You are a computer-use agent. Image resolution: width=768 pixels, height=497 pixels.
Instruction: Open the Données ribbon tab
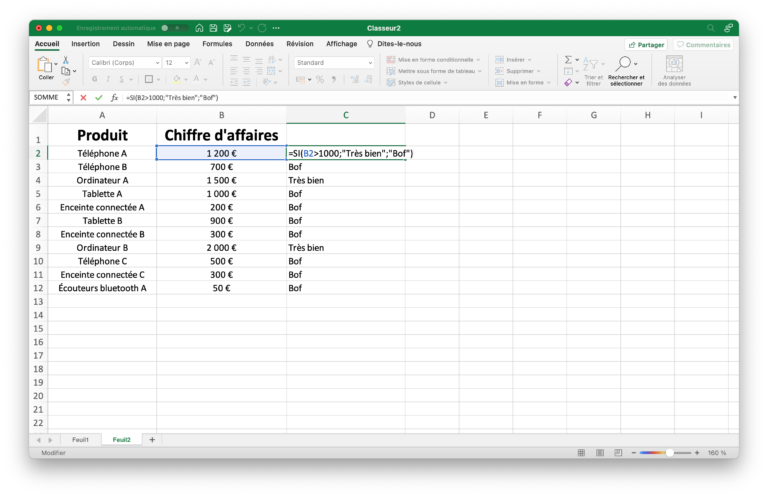point(260,44)
